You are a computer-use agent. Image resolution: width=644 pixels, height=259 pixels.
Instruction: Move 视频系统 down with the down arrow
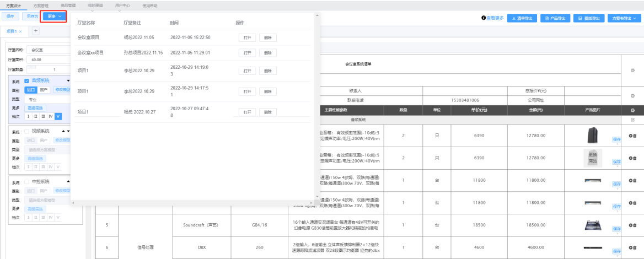[68, 131]
